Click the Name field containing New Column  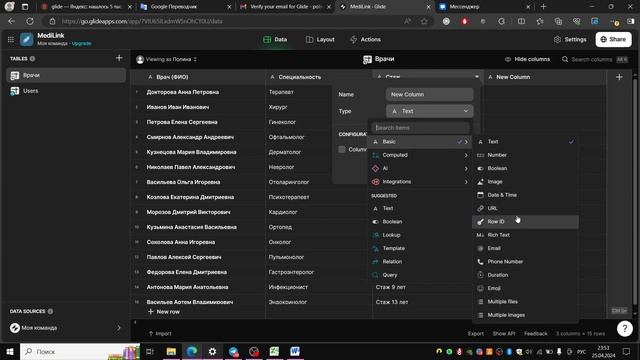tap(429, 94)
